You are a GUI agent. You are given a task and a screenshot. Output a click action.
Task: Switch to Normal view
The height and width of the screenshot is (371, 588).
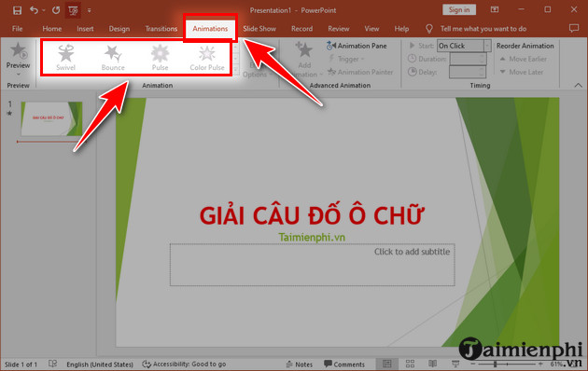pyautogui.click(x=387, y=364)
